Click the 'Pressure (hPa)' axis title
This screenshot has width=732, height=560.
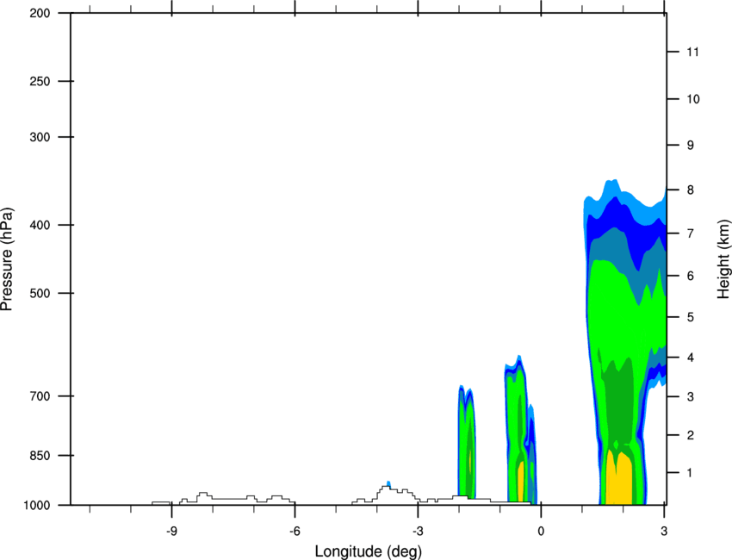point(7,259)
